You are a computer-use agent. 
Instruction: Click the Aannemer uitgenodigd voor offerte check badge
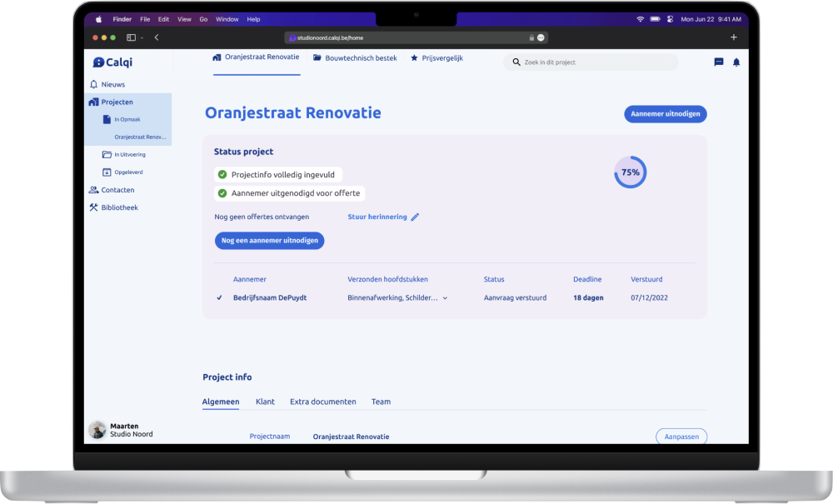tap(222, 192)
